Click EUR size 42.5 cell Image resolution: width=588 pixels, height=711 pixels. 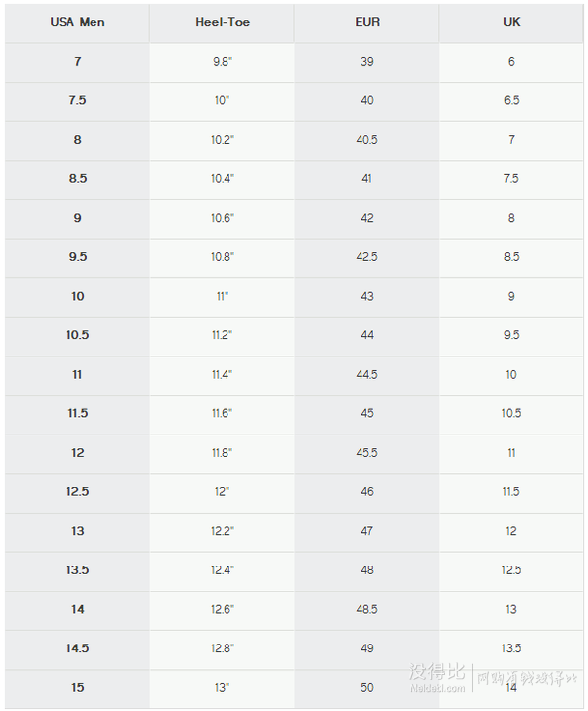coord(366,257)
